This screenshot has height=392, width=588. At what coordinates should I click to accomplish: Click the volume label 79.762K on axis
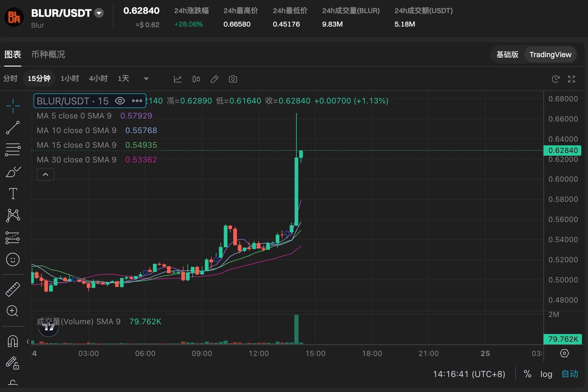point(563,339)
